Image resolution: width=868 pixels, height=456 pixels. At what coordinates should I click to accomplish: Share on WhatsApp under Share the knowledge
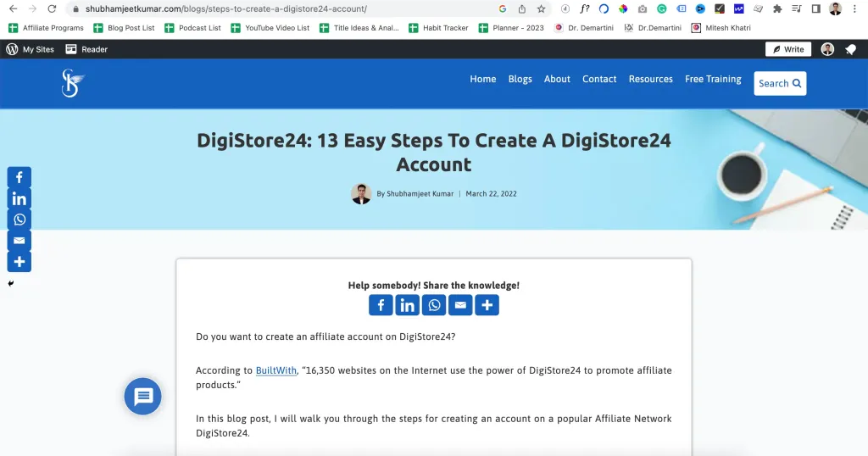click(x=434, y=305)
